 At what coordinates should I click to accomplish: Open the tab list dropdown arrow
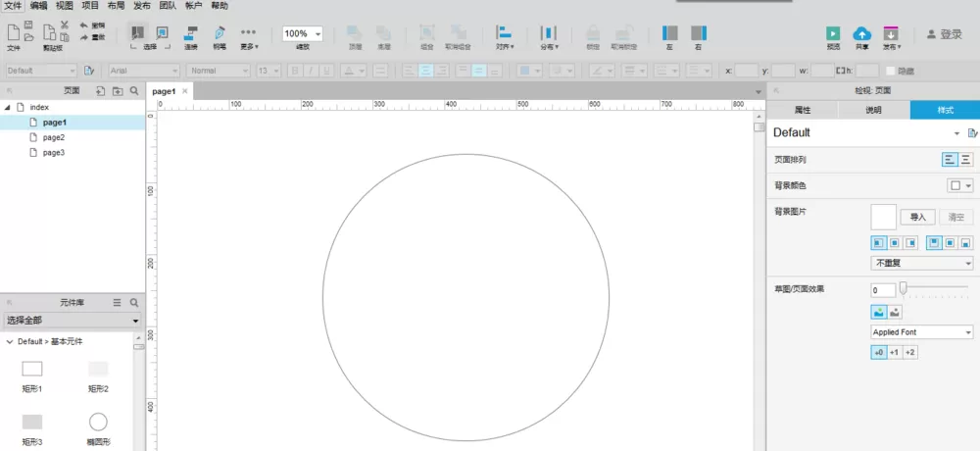(x=759, y=92)
